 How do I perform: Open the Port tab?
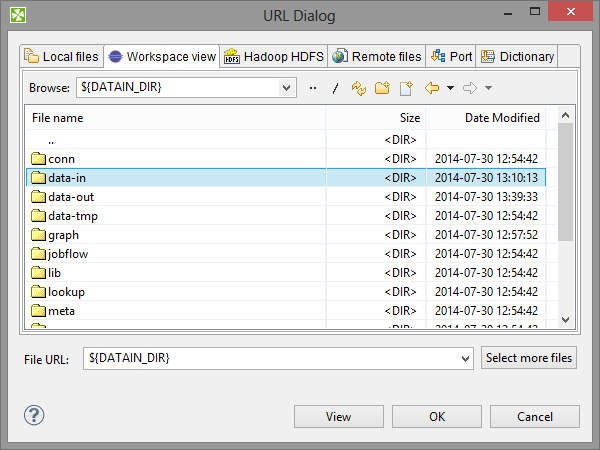451,57
